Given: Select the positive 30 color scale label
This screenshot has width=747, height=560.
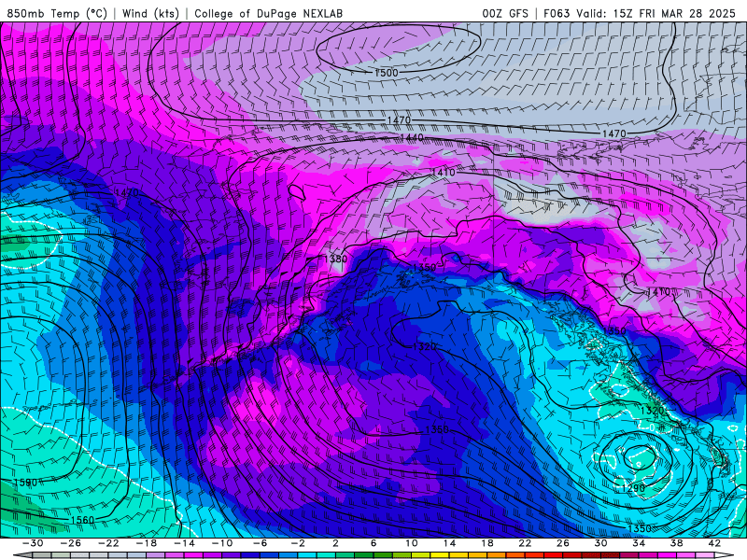Looking at the screenshot, I should (x=600, y=543).
